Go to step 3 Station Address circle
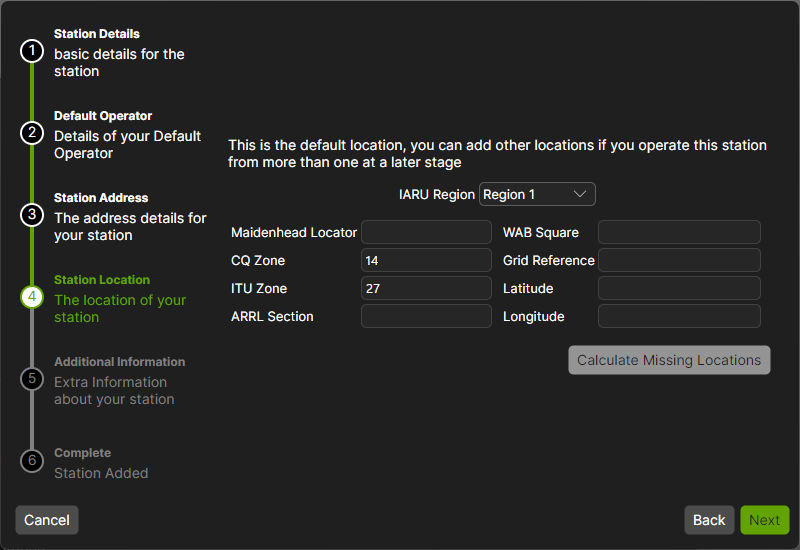This screenshot has width=800, height=550. tap(32, 215)
